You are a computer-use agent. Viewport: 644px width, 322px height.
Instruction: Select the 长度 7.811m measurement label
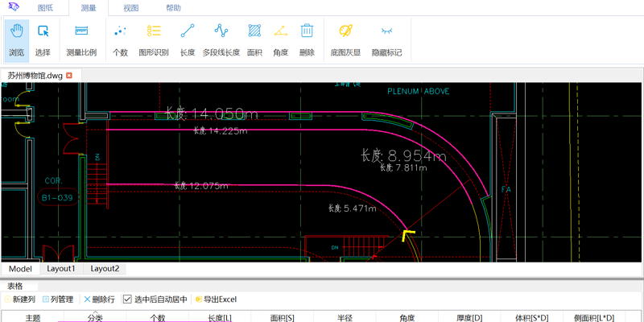pyautogui.click(x=404, y=167)
